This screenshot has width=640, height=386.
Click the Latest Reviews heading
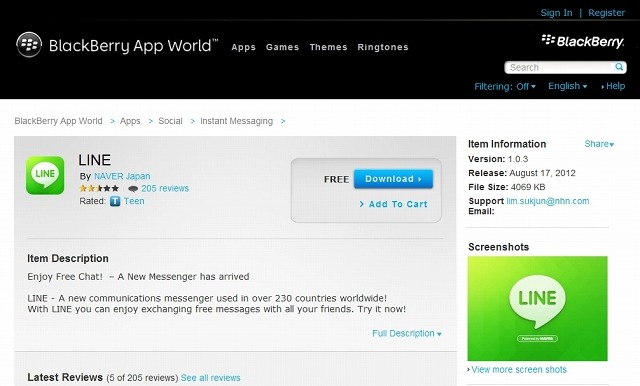pos(65,377)
